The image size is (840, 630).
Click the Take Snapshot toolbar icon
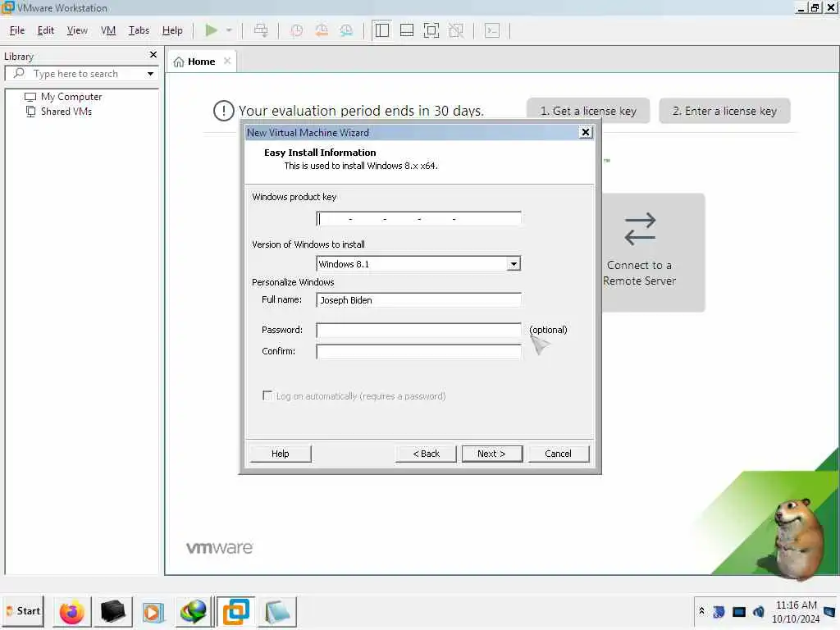[296, 30]
